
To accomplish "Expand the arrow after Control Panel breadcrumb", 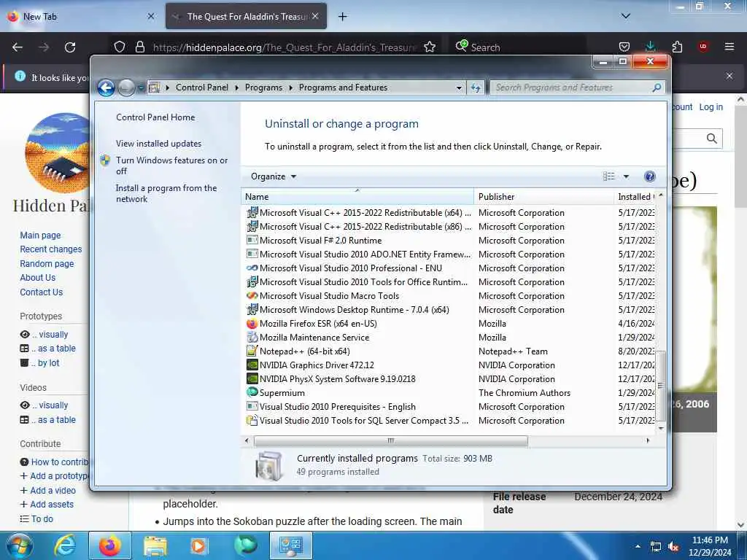I will [237, 87].
